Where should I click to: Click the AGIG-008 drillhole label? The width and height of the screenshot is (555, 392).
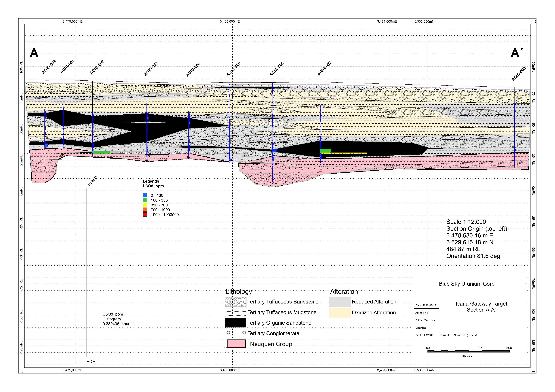(x=519, y=74)
